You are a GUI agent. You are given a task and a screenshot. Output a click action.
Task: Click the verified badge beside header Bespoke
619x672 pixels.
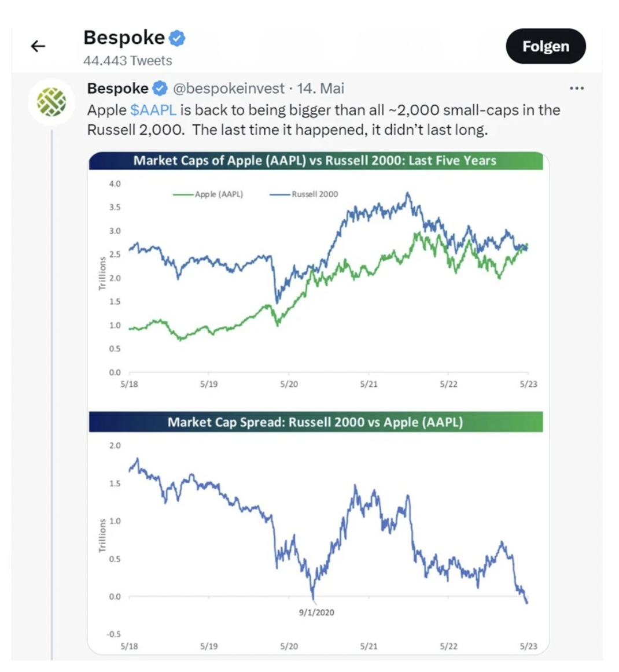(176, 38)
